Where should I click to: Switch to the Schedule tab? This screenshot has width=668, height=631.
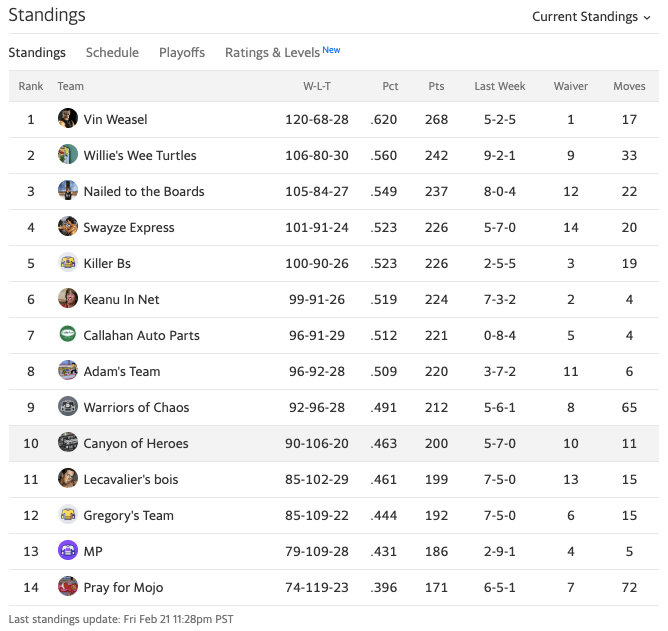coord(112,52)
